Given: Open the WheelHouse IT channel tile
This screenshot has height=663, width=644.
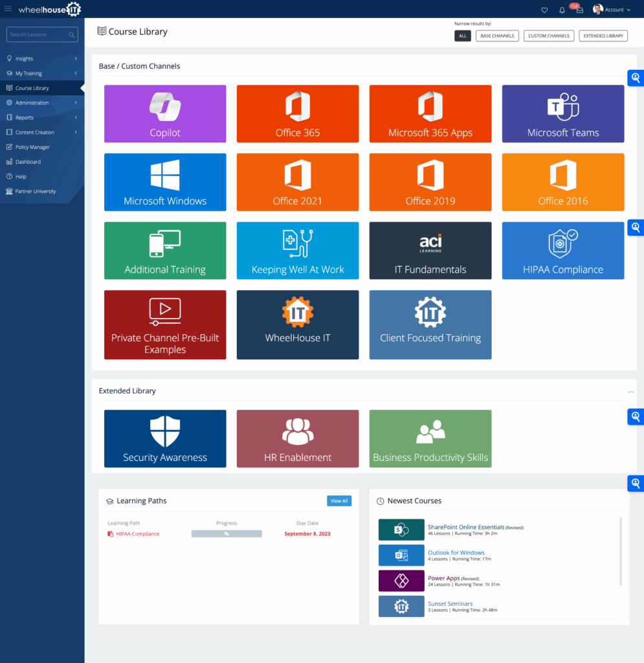Looking at the screenshot, I should pos(298,325).
